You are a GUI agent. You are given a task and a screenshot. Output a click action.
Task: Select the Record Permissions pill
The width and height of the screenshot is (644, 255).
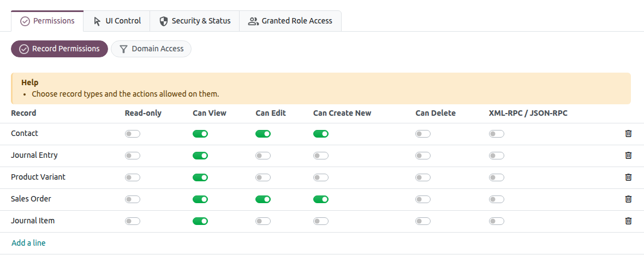click(59, 49)
